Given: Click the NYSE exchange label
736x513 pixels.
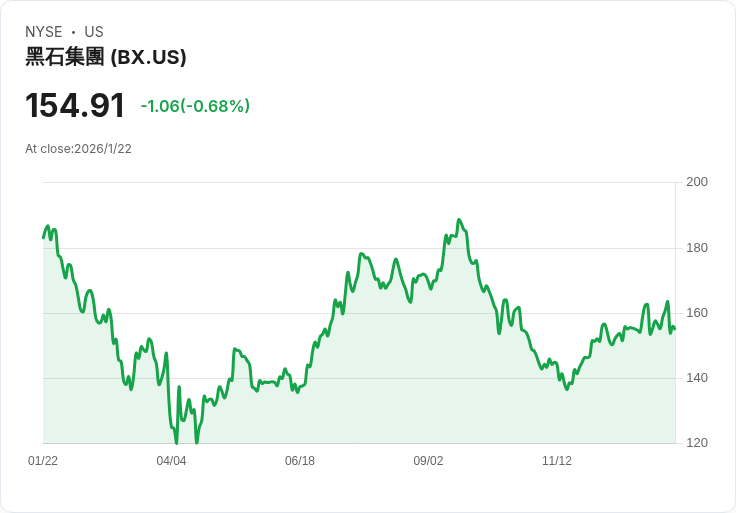Looking at the screenshot, I should pyautogui.click(x=44, y=32).
